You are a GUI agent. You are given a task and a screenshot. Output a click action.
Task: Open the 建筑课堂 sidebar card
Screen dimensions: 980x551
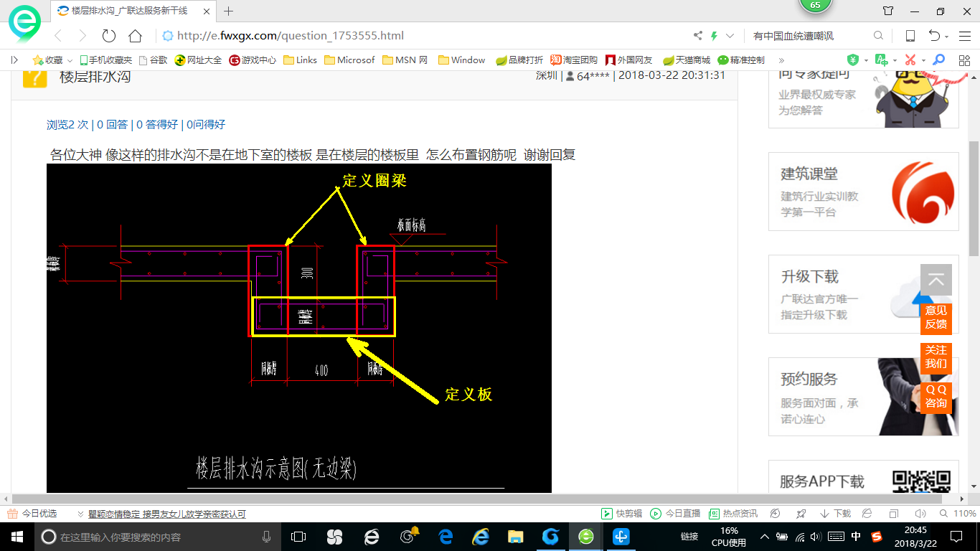pos(864,192)
